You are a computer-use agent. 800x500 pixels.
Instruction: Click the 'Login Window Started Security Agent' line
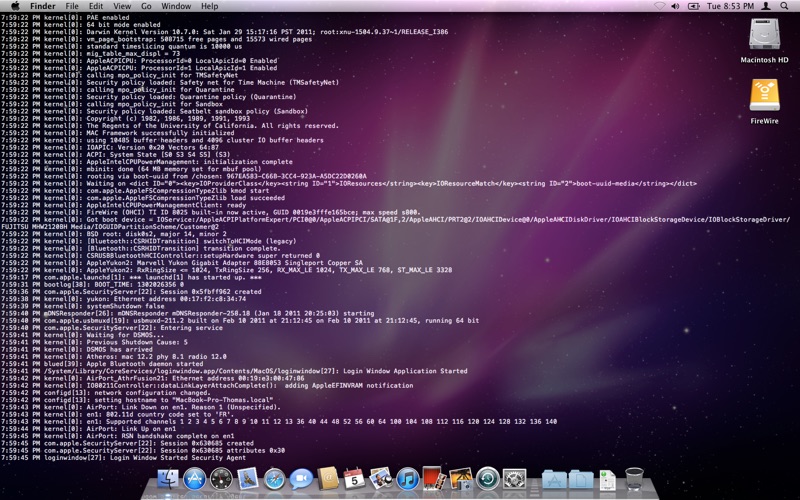[x=124, y=458]
